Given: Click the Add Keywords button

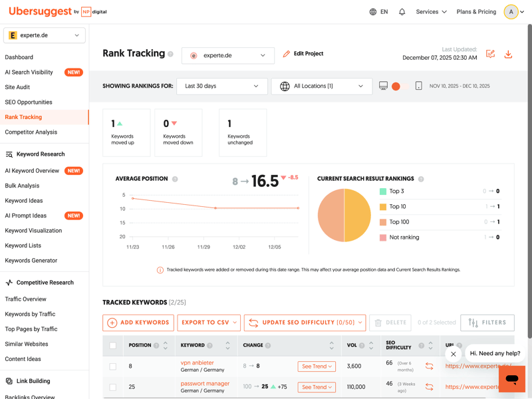Looking at the screenshot, I should 138,323.
